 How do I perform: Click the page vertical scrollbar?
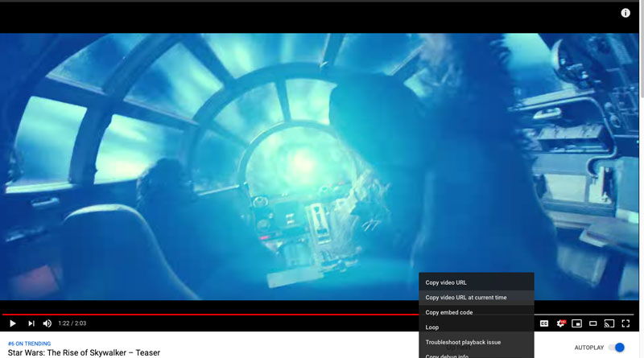[642, 49]
